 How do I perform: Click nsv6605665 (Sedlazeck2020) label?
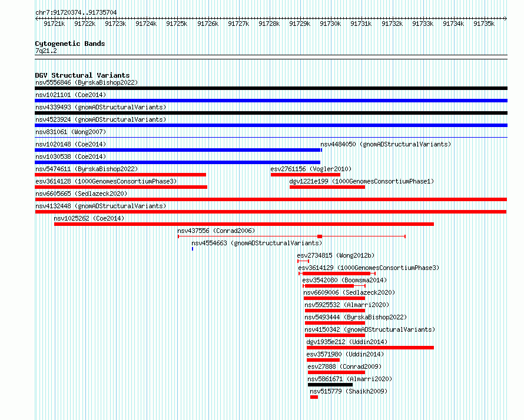(x=81, y=194)
